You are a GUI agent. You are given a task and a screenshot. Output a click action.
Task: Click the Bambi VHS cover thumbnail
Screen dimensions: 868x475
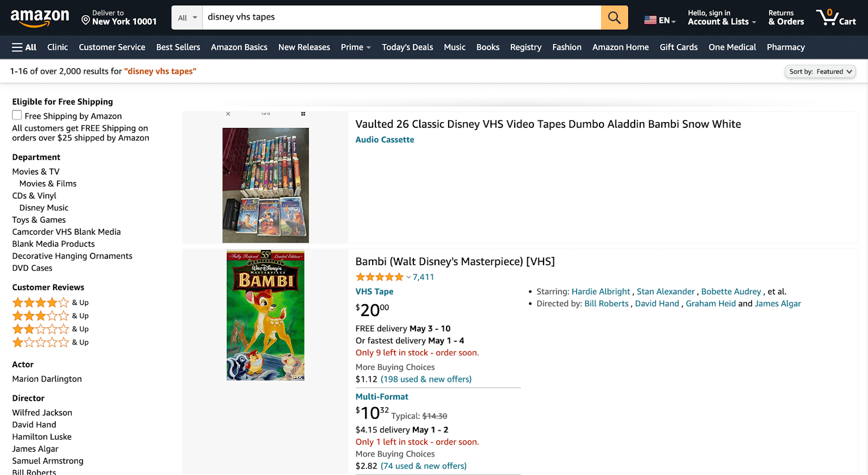coord(265,314)
